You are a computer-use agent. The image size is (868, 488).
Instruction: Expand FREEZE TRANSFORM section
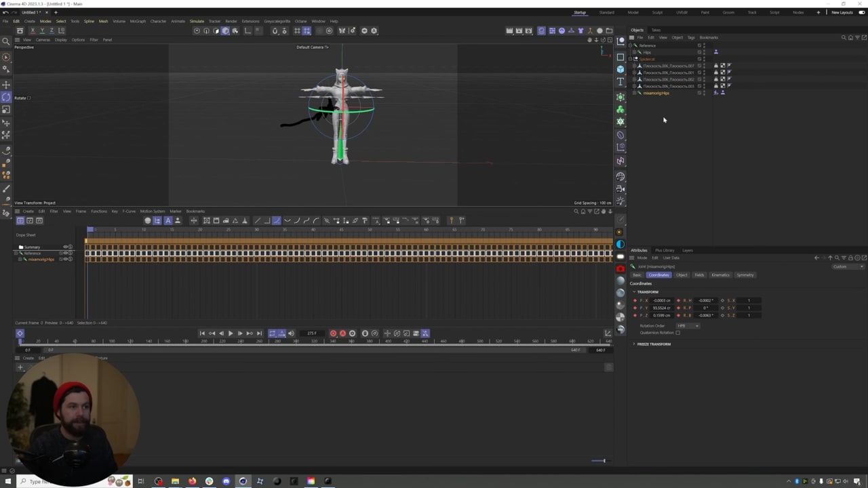[x=652, y=344]
